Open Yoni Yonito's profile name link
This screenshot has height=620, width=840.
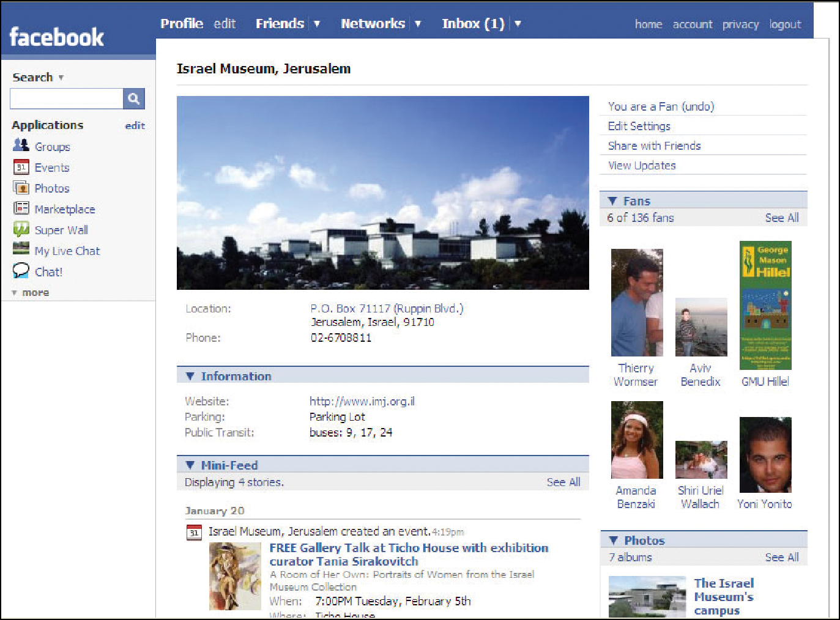click(765, 504)
